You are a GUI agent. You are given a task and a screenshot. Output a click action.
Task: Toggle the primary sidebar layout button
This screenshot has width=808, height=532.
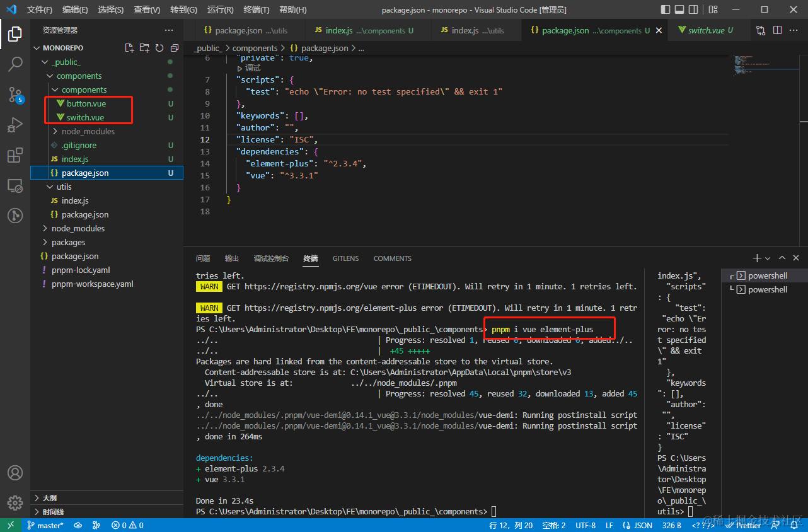click(x=666, y=9)
